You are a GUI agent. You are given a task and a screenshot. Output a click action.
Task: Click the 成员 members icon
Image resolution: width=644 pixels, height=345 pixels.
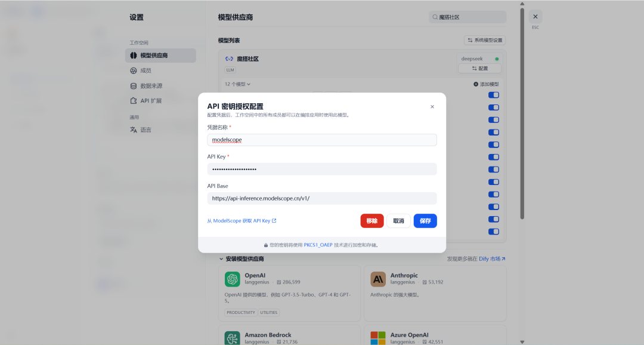pos(134,70)
